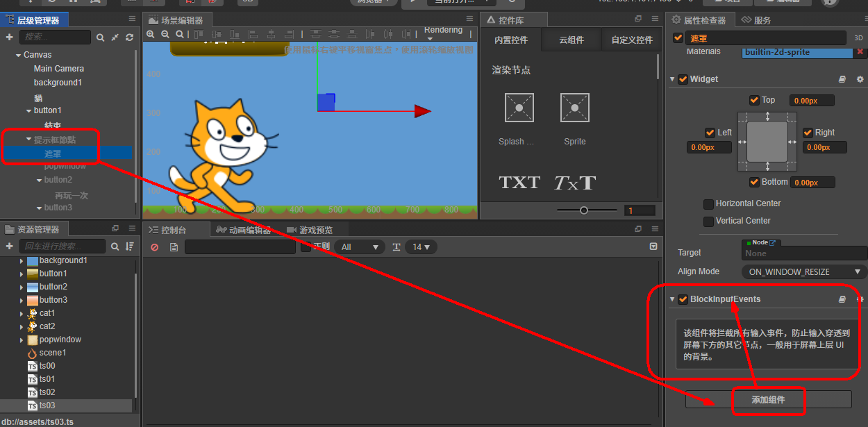Click the font size icon in console
This screenshot has height=427, width=868.
[x=397, y=247]
